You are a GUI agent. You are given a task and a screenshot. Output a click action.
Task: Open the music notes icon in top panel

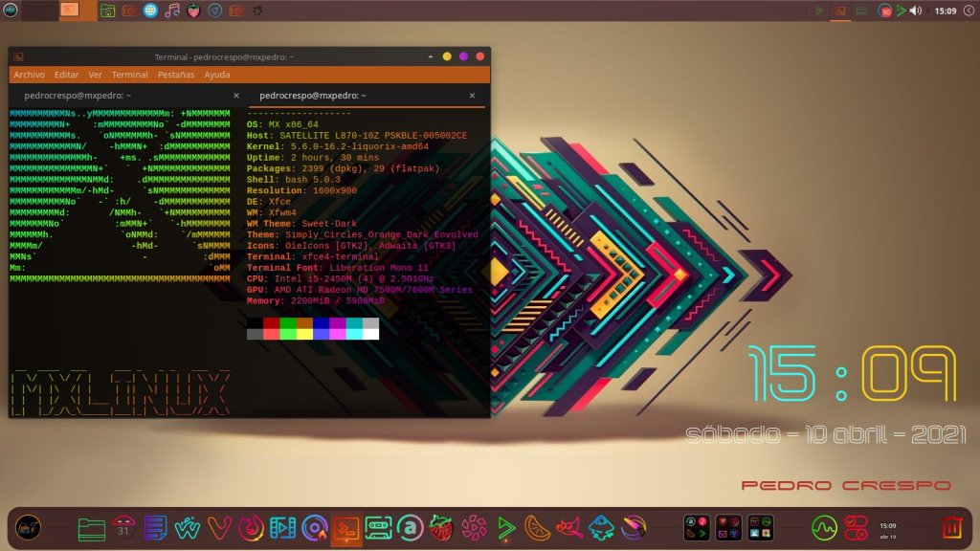[172, 11]
